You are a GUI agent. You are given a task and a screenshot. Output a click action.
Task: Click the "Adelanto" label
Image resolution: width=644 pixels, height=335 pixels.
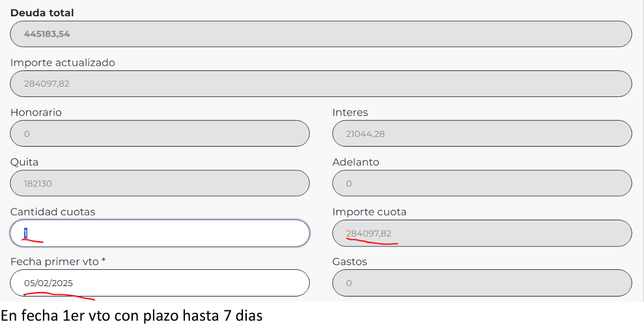pyautogui.click(x=356, y=162)
